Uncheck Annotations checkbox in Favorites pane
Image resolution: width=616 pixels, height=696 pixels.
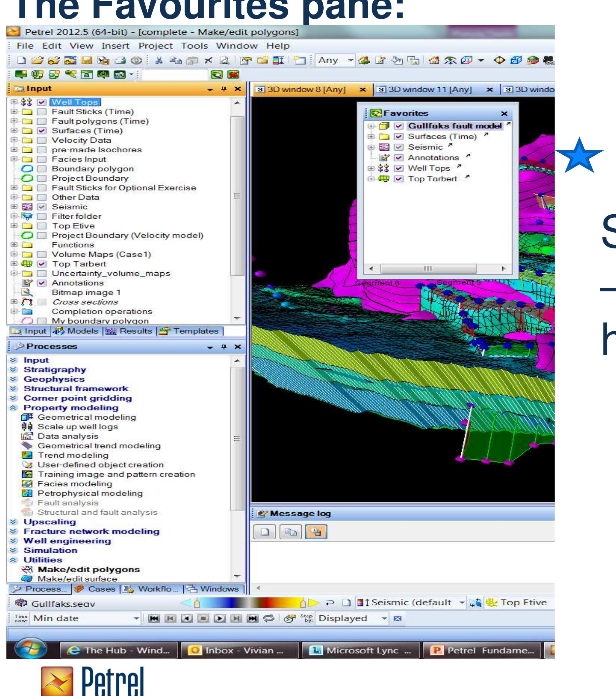pos(398,158)
